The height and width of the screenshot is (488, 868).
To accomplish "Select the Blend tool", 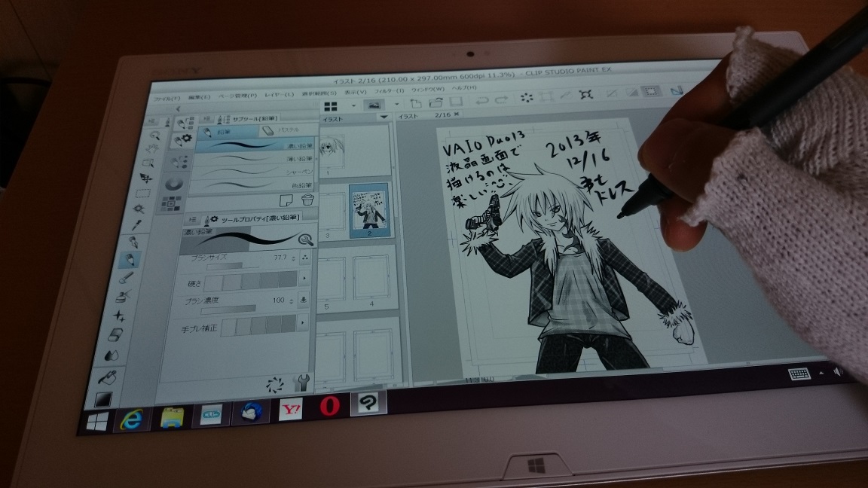I will [112, 355].
